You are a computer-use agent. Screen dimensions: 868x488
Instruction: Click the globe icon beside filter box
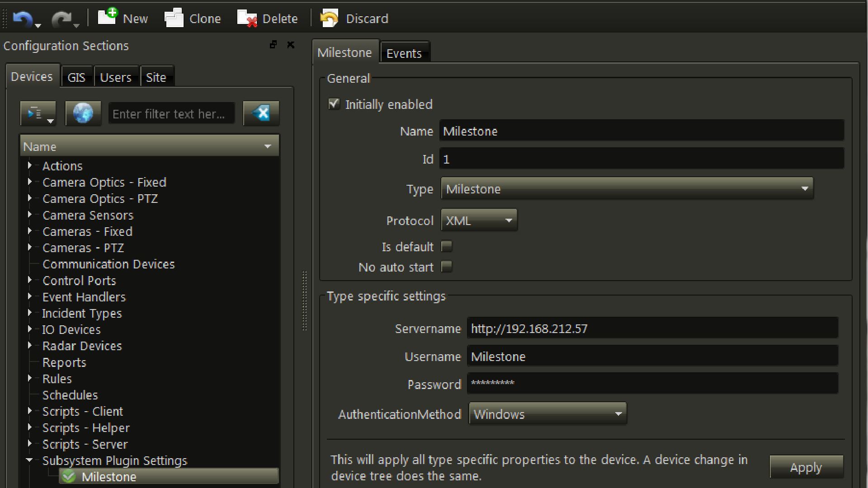[83, 113]
